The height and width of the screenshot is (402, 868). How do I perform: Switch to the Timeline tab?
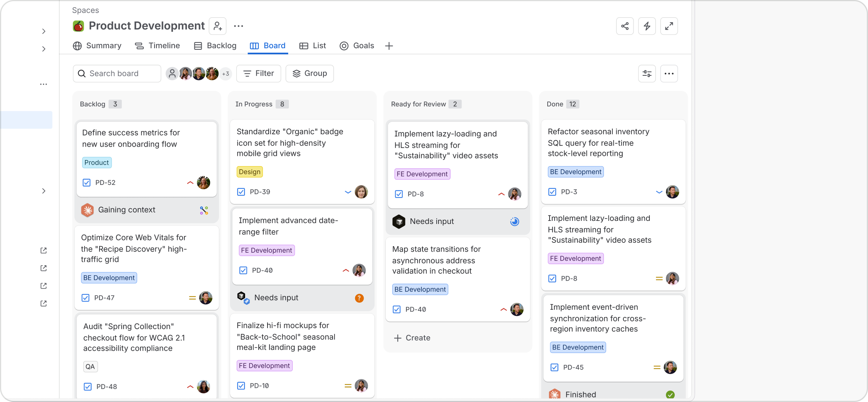point(157,46)
